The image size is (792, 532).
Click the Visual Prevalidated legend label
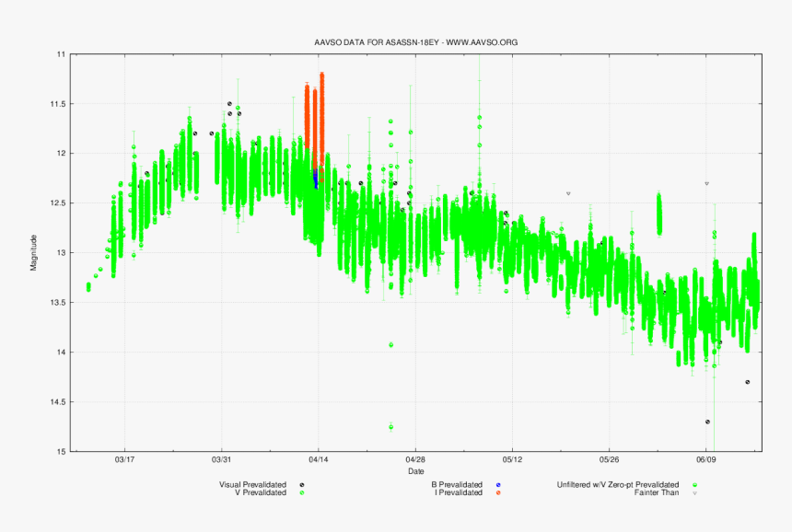252,484
